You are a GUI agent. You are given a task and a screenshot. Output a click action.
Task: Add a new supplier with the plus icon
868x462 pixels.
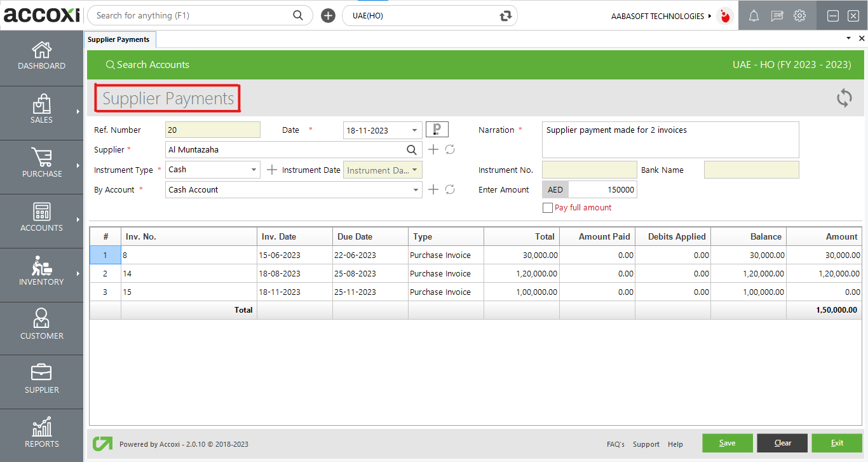point(432,149)
